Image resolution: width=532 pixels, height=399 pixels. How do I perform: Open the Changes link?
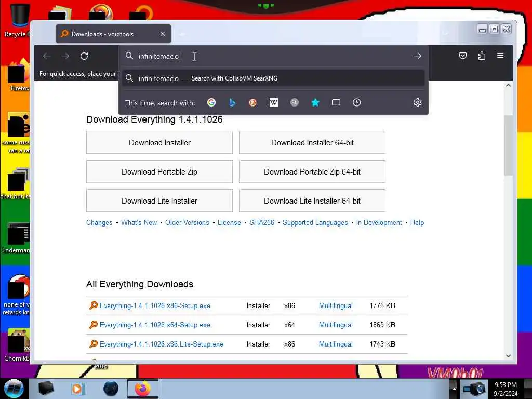[99, 222]
